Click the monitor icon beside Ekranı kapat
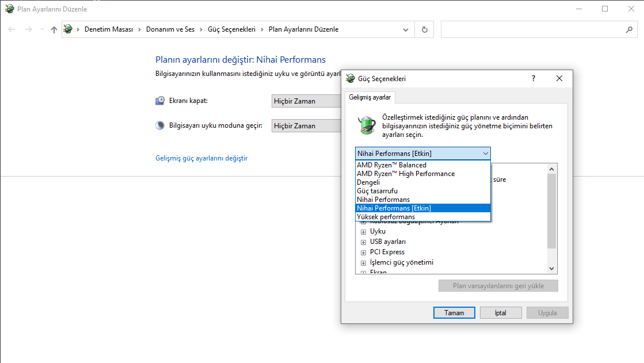This screenshot has height=363, width=644. 160,101
